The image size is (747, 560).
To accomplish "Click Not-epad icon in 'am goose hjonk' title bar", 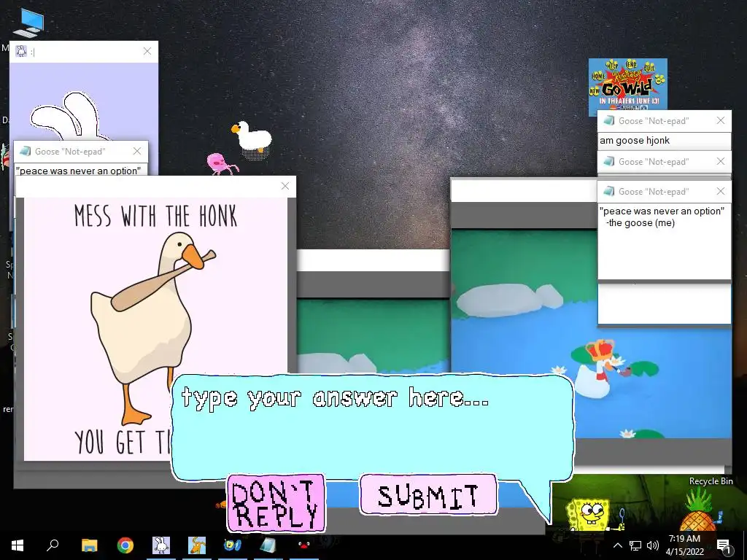I will (x=608, y=120).
